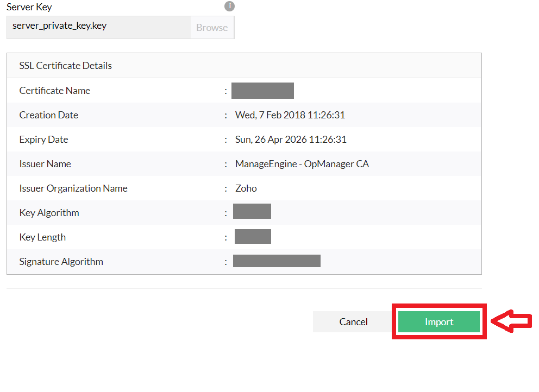The height and width of the screenshot is (392, 539).
Task: Click the grayed-out Browse button
Action: coord(211,27)
